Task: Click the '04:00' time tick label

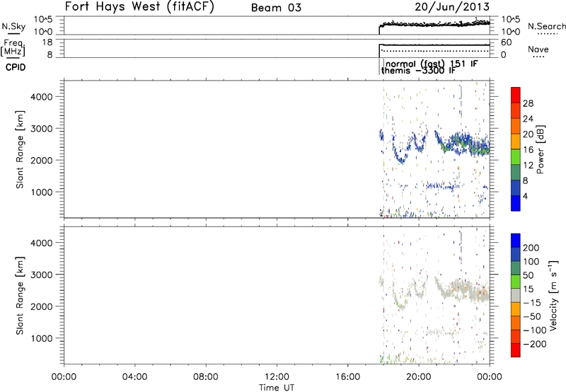Action: (135, 377)
